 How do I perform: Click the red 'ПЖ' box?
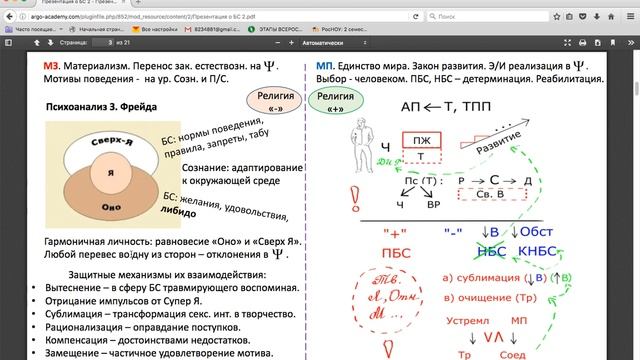click(x=422, y=140)
